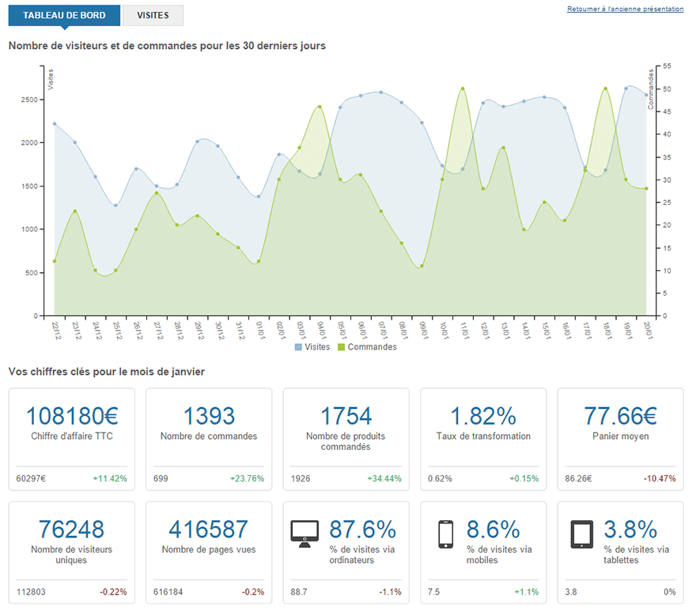Image resolution: width=696 pixels, height=616 pixels.
Task: Click the 0% tablet visits change
Action: [x=670, y=591]
